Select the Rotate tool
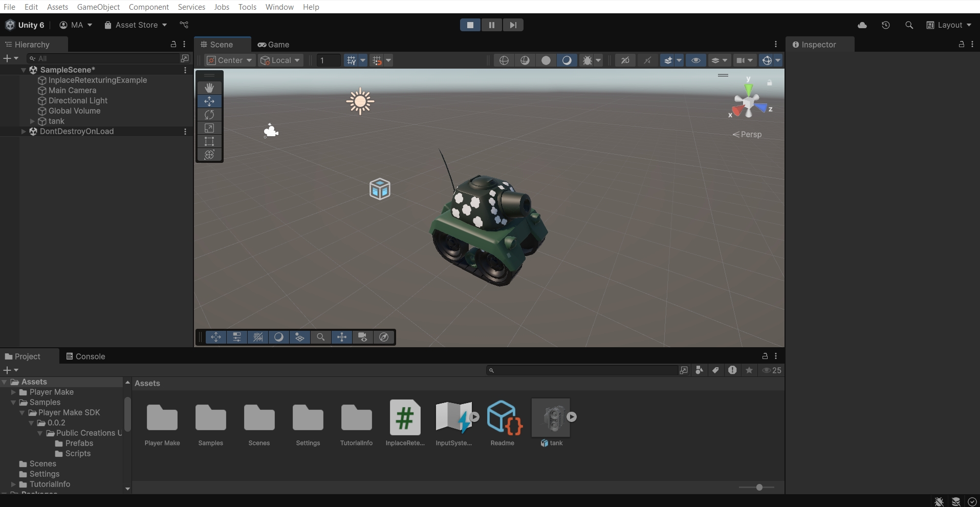The height and width of the screenshot is (507, 980). click(x=209, y=115)
